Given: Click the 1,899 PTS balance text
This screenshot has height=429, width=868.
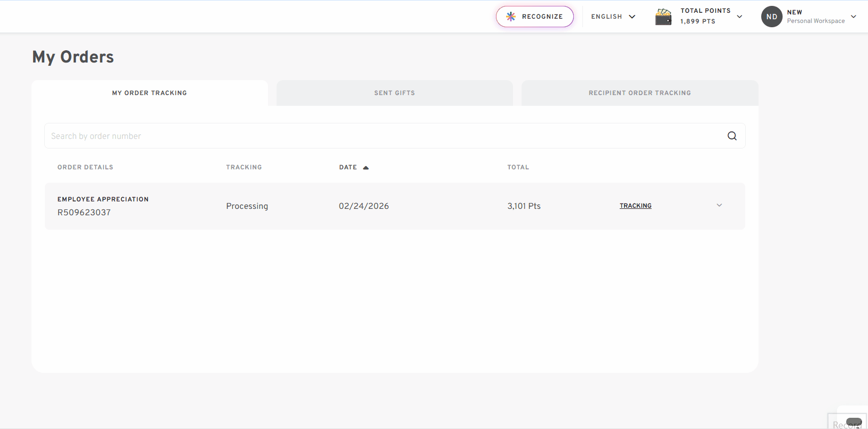Looking at the screenshot, I should click(698, 21).
